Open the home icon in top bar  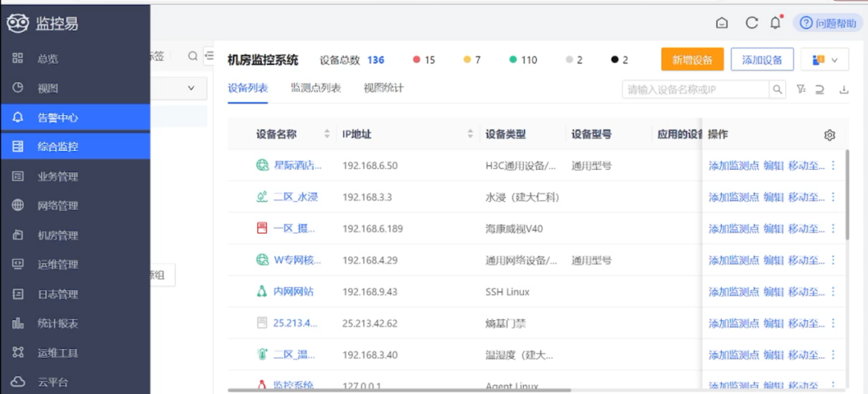722,23
